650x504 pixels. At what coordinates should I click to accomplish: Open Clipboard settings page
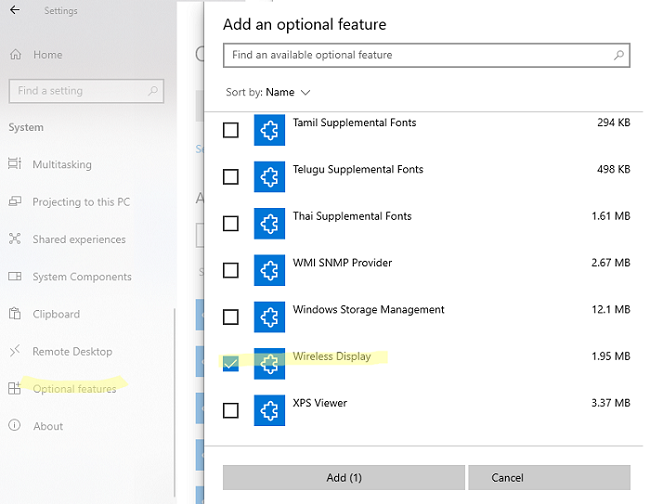pos(56,314)
